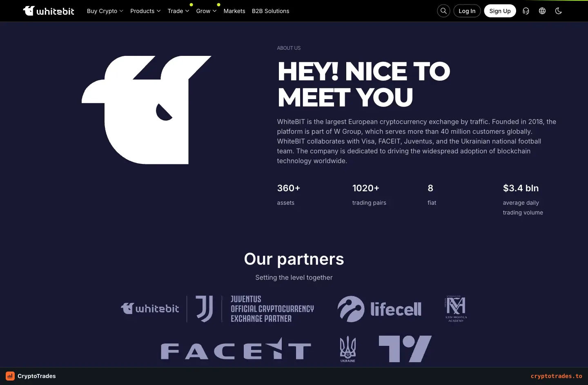Click the FACEIT partner logo

pyautogui.click(x=236, y=349)
